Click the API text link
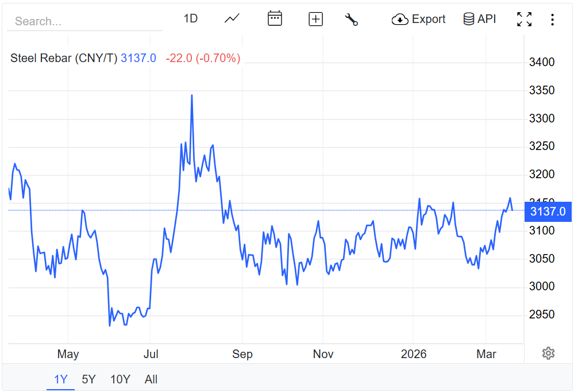The width and height of the screenshot is (574, 392). (x=487, y=19)
